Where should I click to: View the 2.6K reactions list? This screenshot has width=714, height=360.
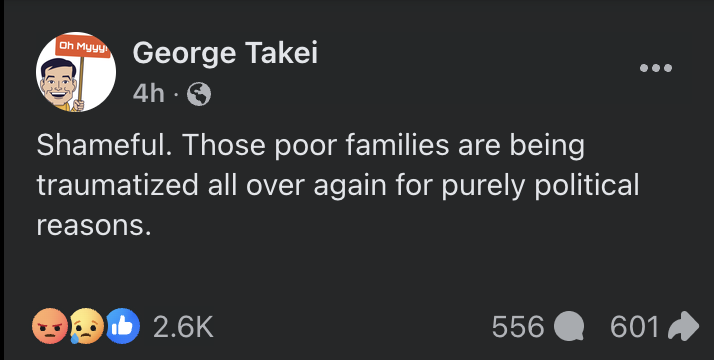point(183,327)
